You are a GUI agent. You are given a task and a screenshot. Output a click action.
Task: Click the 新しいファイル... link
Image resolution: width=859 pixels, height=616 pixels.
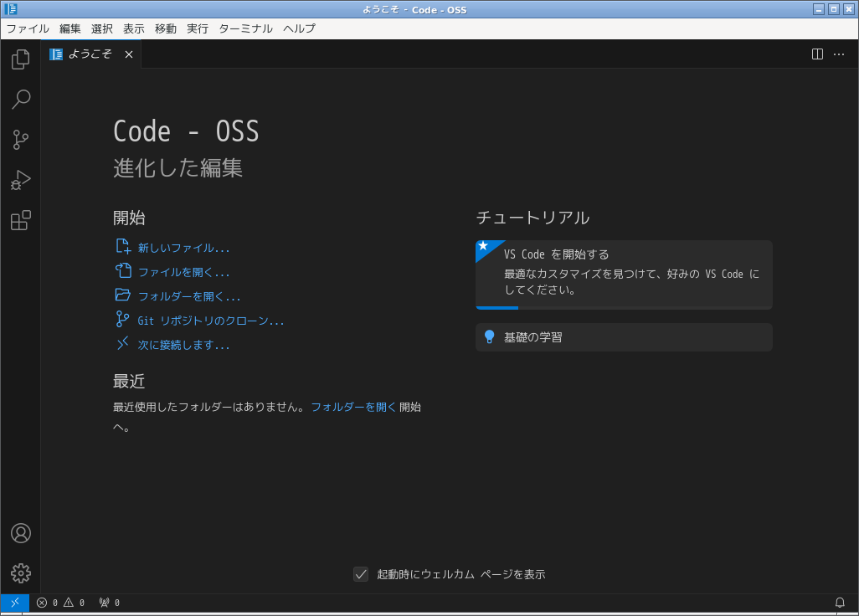coord(183,248)
